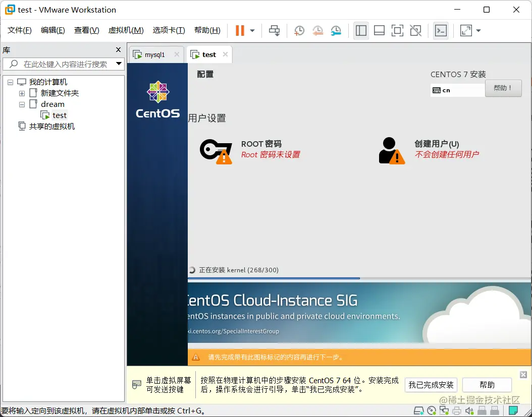Image resolution: width=532 pixels, height=417 pixels.
Task: Collapse the 我的计算机 tree node
Action: pos(11,82)
